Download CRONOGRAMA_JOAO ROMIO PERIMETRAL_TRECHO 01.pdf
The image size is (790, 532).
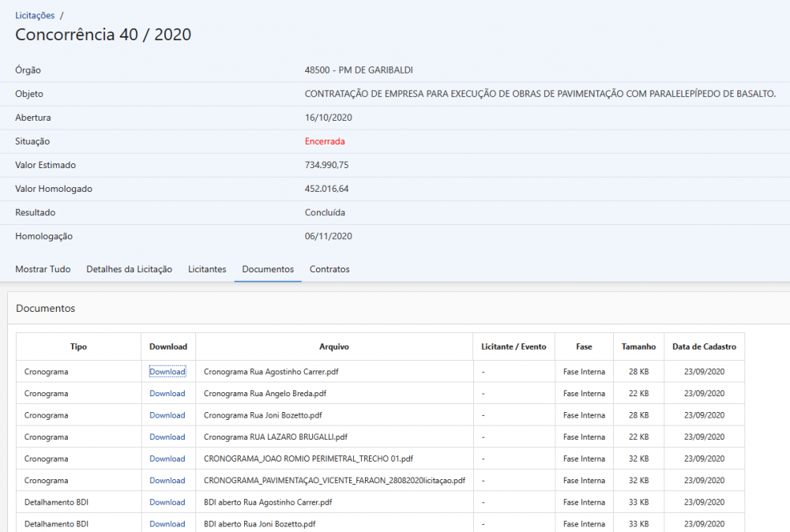pyautogui.click(x=167, y=459)
